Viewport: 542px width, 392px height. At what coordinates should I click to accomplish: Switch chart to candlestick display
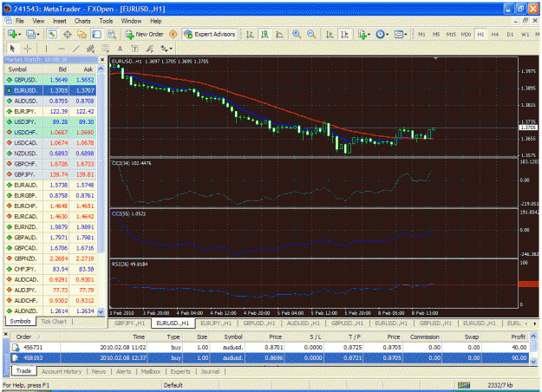[x=264, y=34]
